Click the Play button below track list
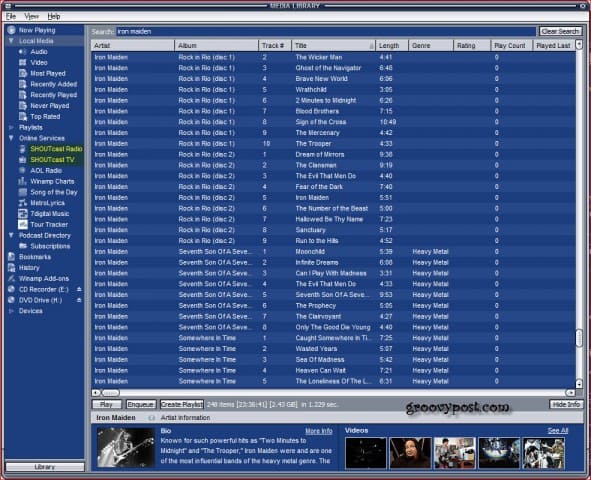591x480 pixels. 107,404
